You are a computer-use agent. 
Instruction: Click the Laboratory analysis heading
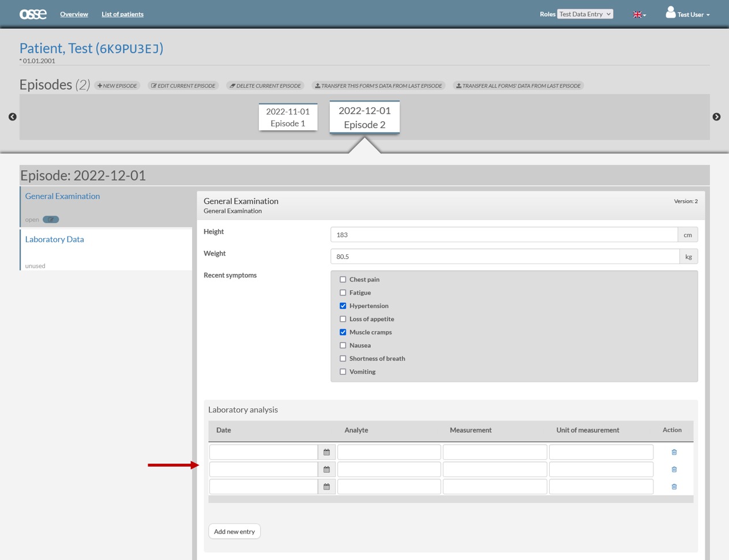click(x=243, y=409)
